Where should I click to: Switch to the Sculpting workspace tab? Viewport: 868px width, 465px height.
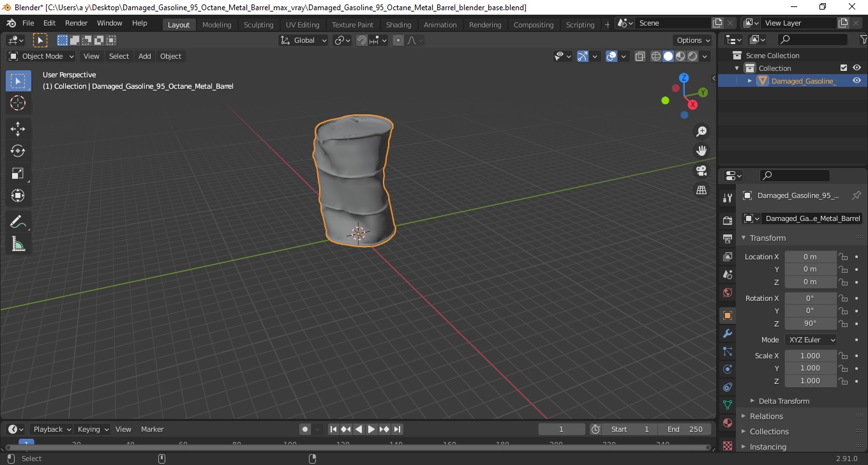pyautogui.click(x=258, y=25)
